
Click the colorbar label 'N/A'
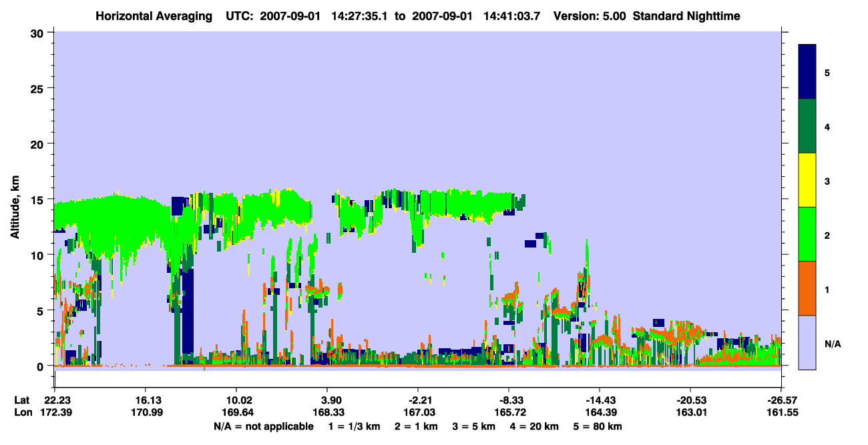pos(832,344)
